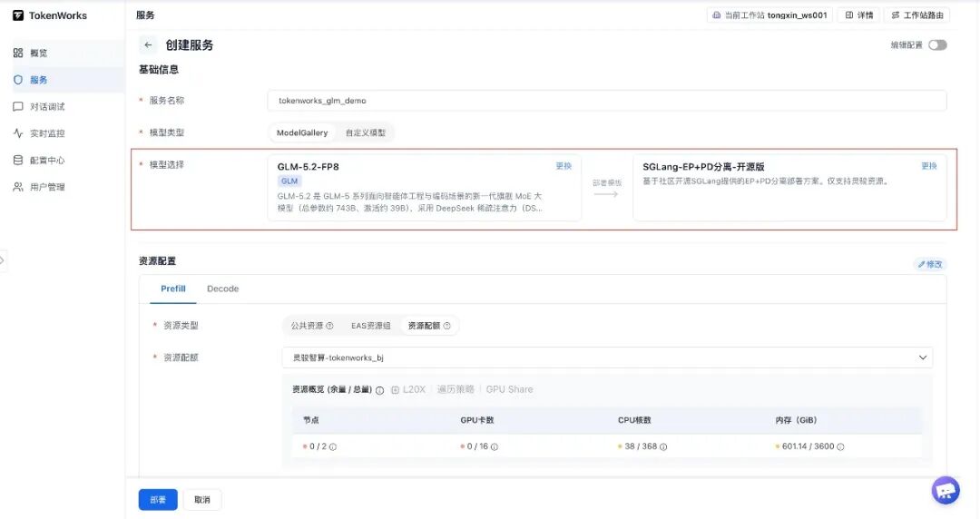This screenshot has width=980, height=519.
Task: Click the 遍历策略 label
Action: click(456, 389)
